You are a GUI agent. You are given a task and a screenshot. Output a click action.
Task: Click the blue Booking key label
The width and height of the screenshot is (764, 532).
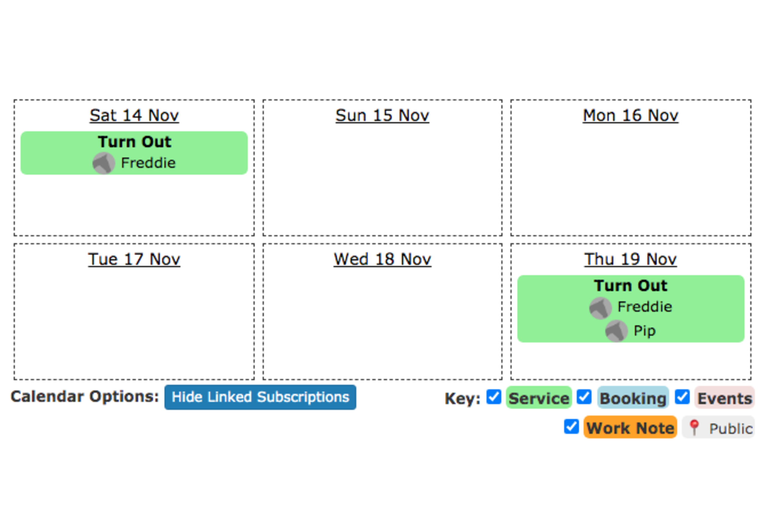[x=633, y=398]
